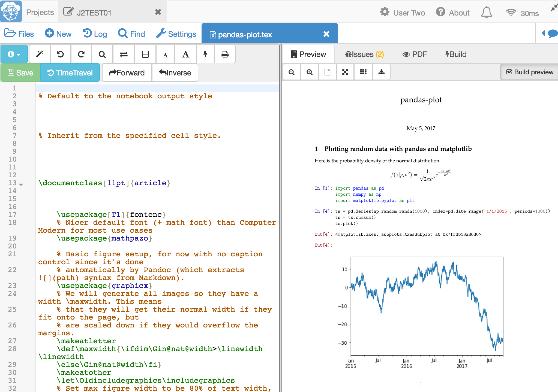Download the PDF with the download icon

[x=381, y=72]
